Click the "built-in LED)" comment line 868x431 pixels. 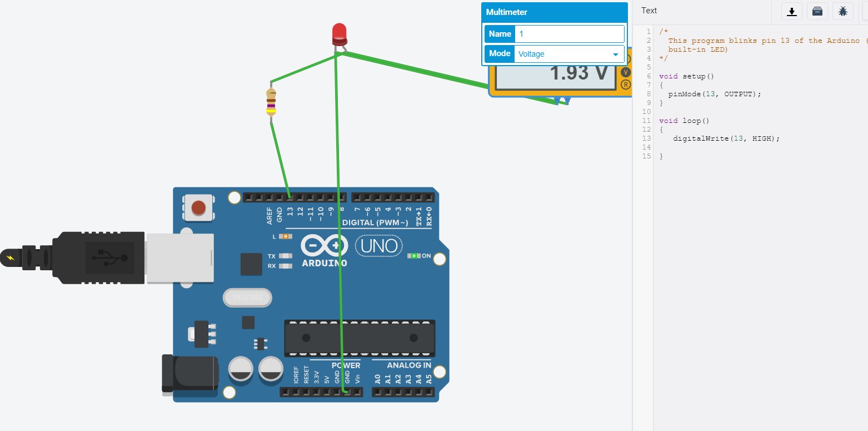point(698,49)
